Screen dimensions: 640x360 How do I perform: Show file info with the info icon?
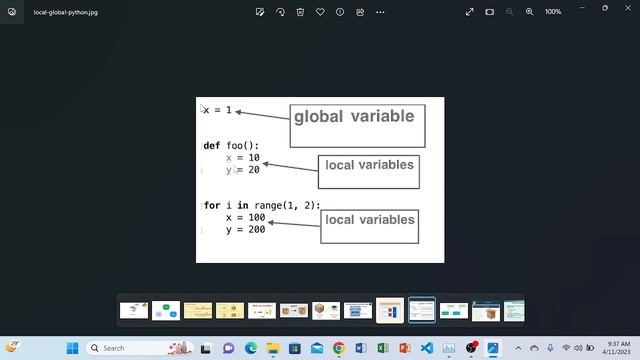(x=340, y=12)
